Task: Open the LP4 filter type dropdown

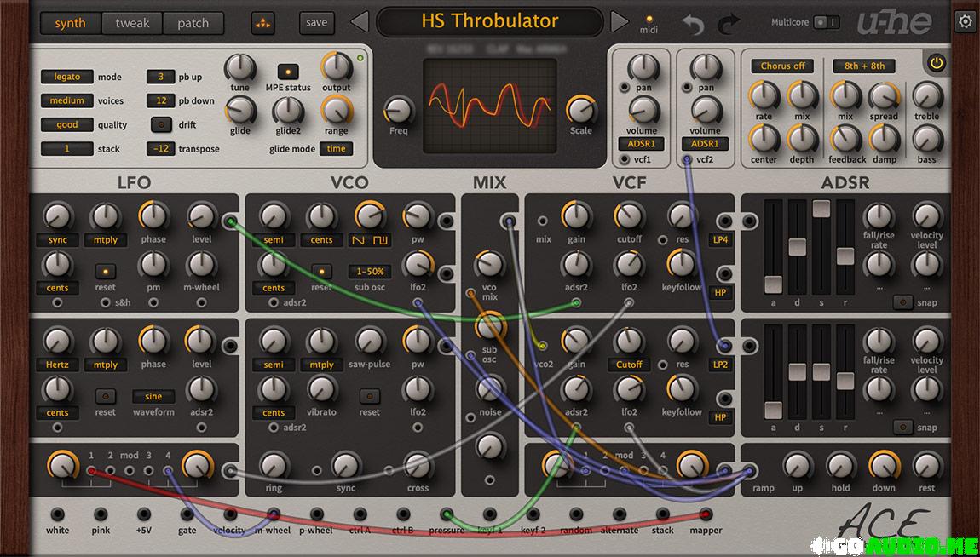Action: [720, 240]
